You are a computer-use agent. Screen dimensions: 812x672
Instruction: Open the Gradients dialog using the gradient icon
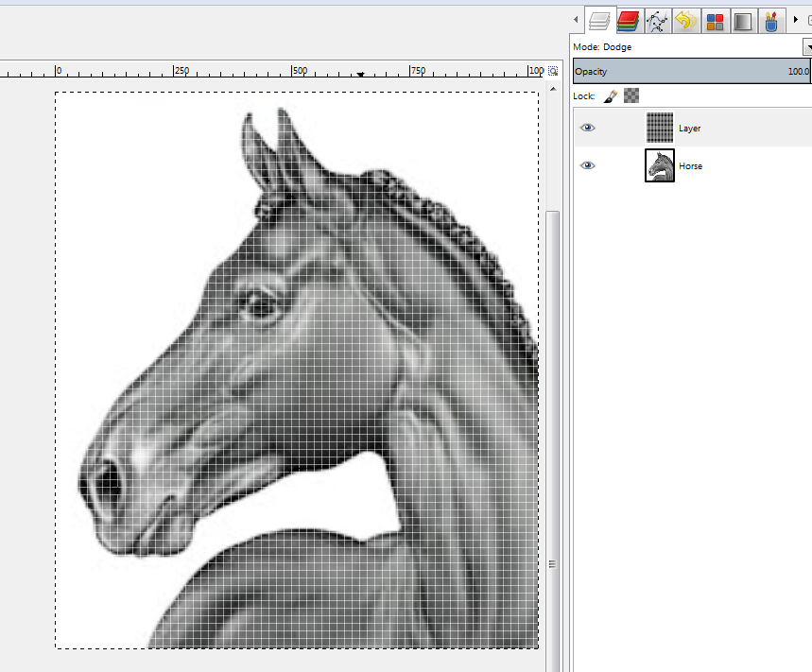tap(743, 19)
